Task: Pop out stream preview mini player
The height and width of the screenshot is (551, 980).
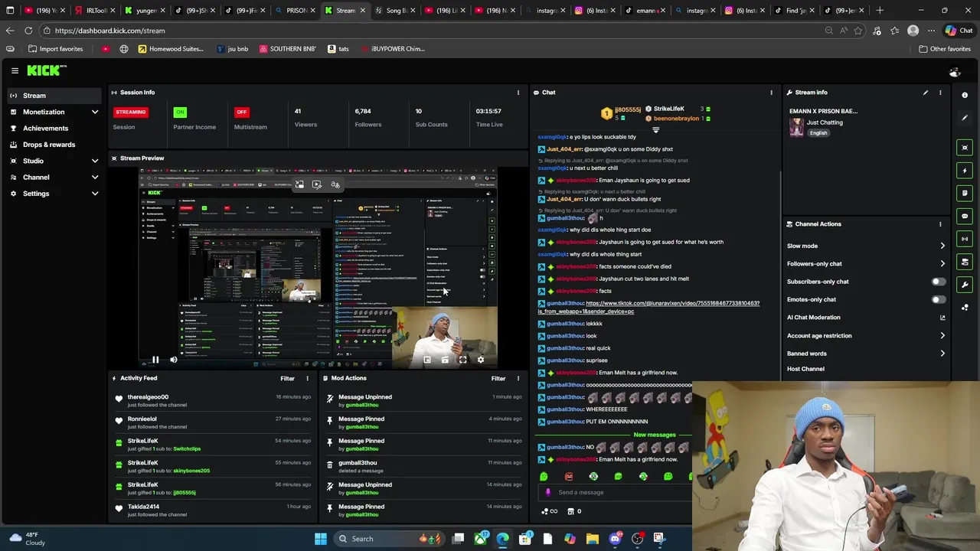Action: click(427, 360)
